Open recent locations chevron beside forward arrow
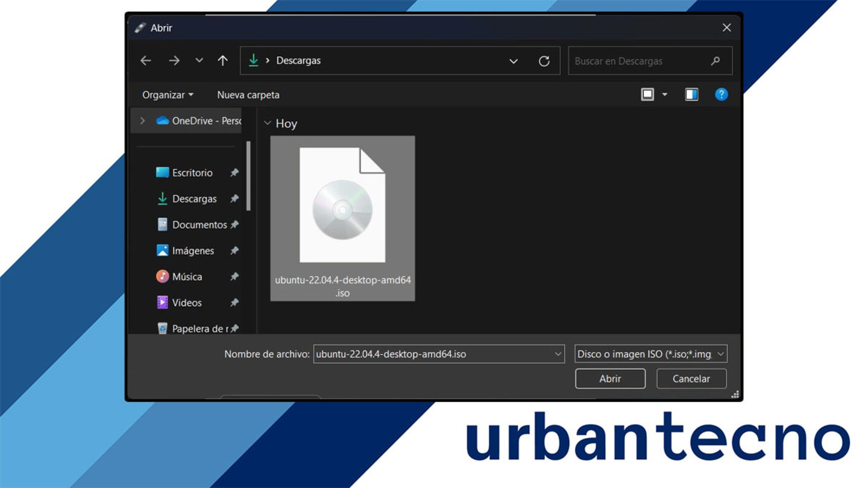868x488 pixels. [200, 60]
